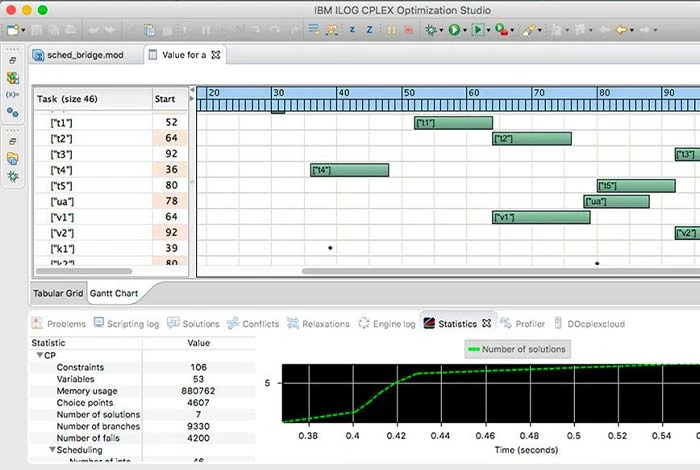Switch to the Tabular Grid tab
Image resolution: width=700 pixels, height=470 pixels.
point(60,293)
